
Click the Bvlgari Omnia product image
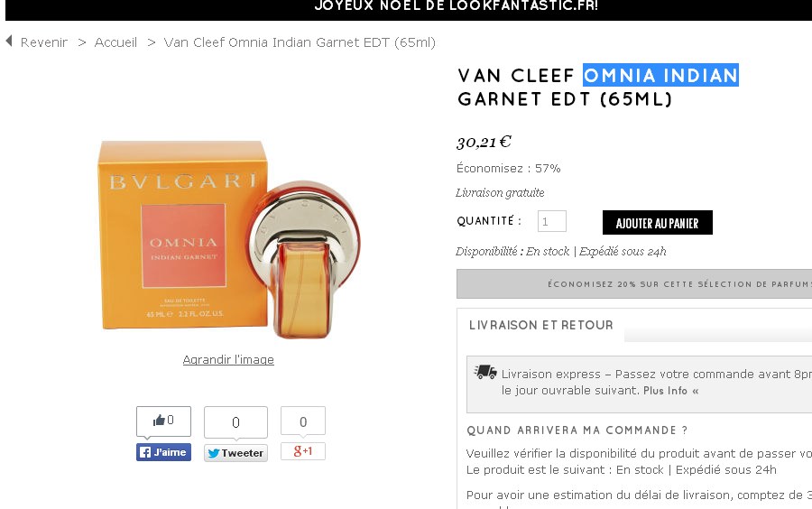click(228, 239)
